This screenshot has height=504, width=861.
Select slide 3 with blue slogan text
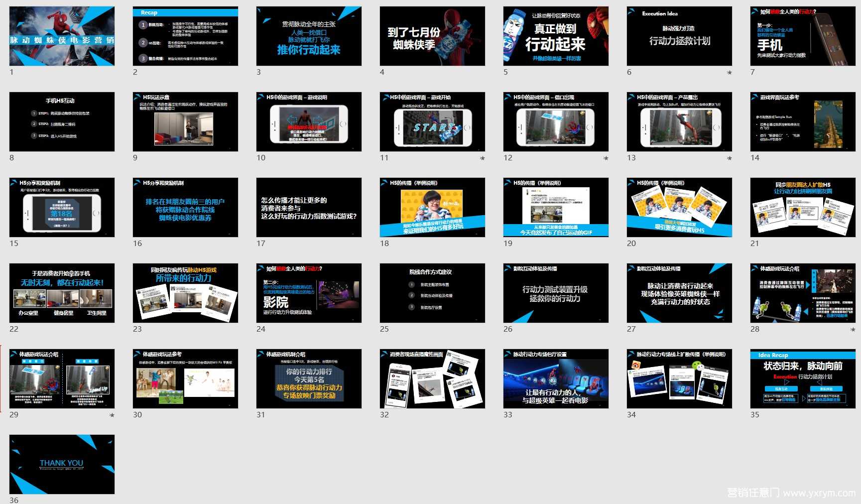point(309,36)
